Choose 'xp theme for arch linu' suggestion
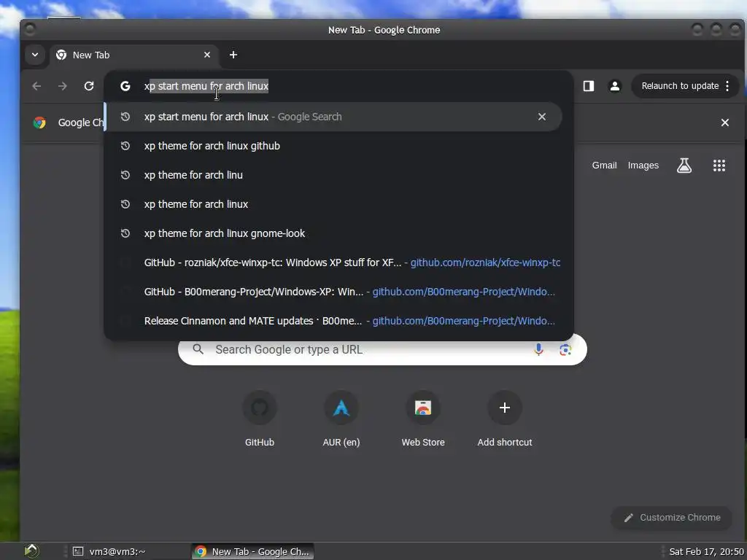This screenshot has height=560, width=747. tap(333, 175)
